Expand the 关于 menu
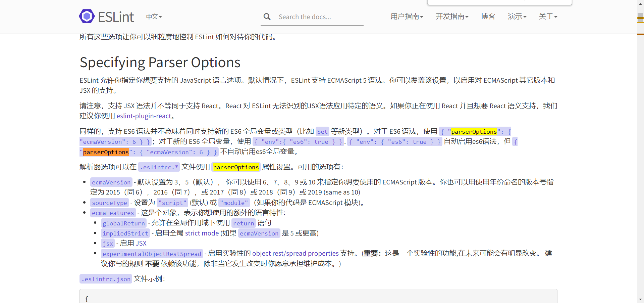Image resolution: width=644 pixels, height=303 pixels. coord(548,16)
